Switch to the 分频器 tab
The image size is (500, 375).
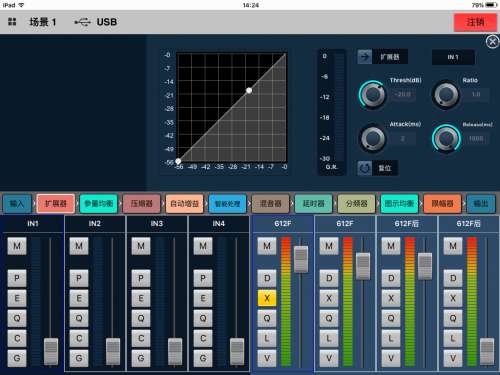[x=356, y=203]
